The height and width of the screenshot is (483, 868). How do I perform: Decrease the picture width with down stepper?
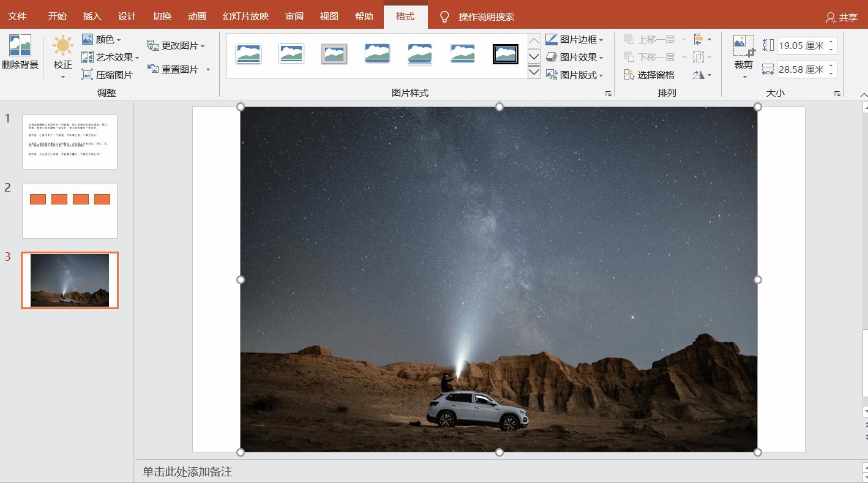(831, 73)
